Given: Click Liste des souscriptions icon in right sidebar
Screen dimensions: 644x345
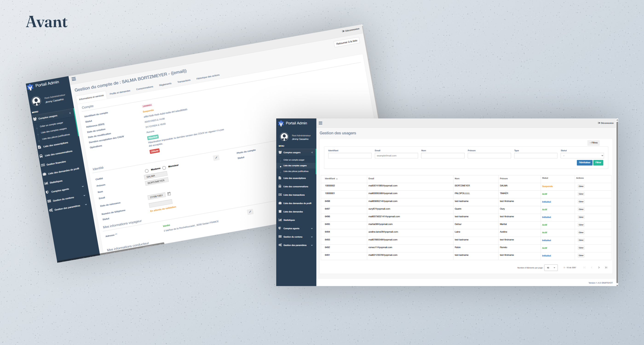Looking at the screenshot, I should tap(280, 178).
